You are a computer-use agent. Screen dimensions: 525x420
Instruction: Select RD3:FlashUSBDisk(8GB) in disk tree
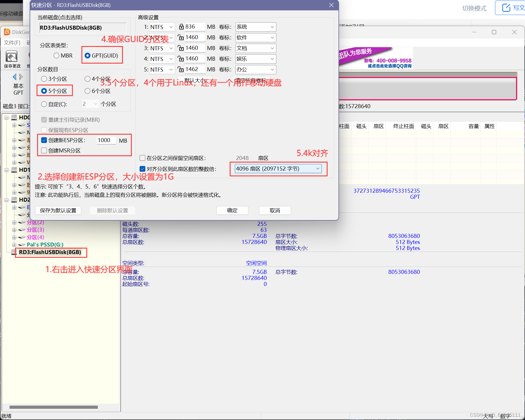[x=50, y=252]
